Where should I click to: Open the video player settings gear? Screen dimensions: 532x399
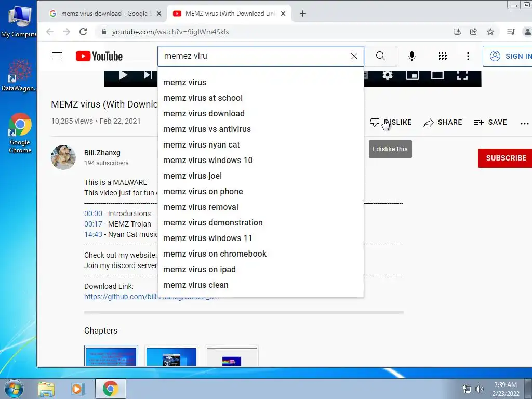pos(388,75)
